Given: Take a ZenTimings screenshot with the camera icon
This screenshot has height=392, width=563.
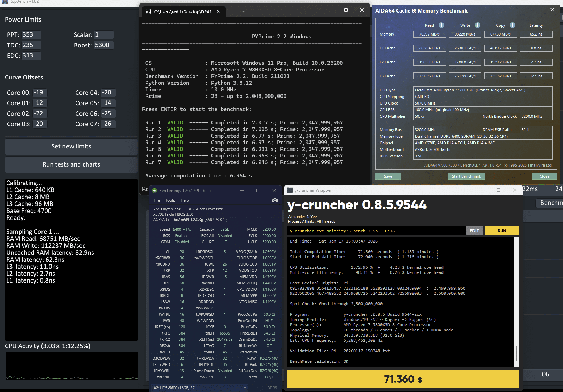Looking at the screenshot, I should pyautogui.click(x=275, y=200).
